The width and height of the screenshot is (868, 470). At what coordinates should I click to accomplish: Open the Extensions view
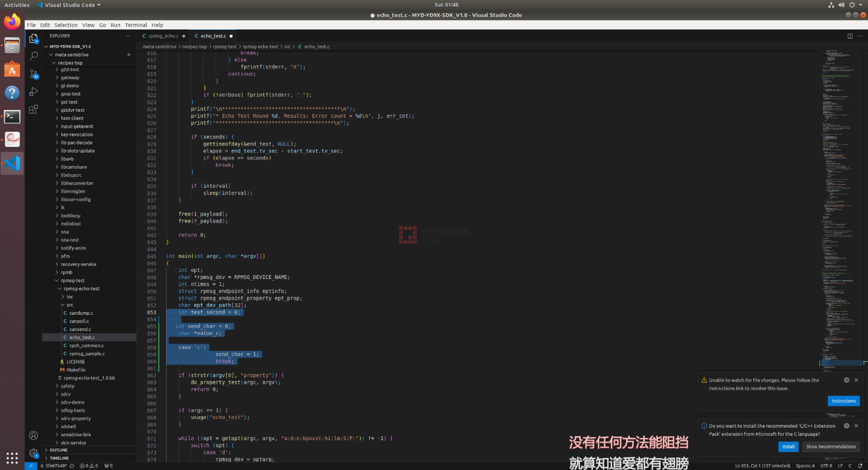(34, 109)
